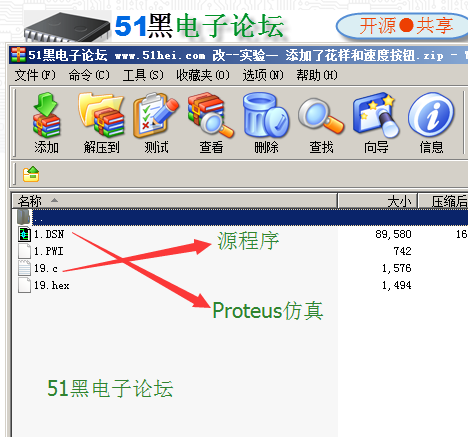Click the 添加 (Add) toolbar icon
The height and width of the screenshot is (437, 468).
click(46, 123)
